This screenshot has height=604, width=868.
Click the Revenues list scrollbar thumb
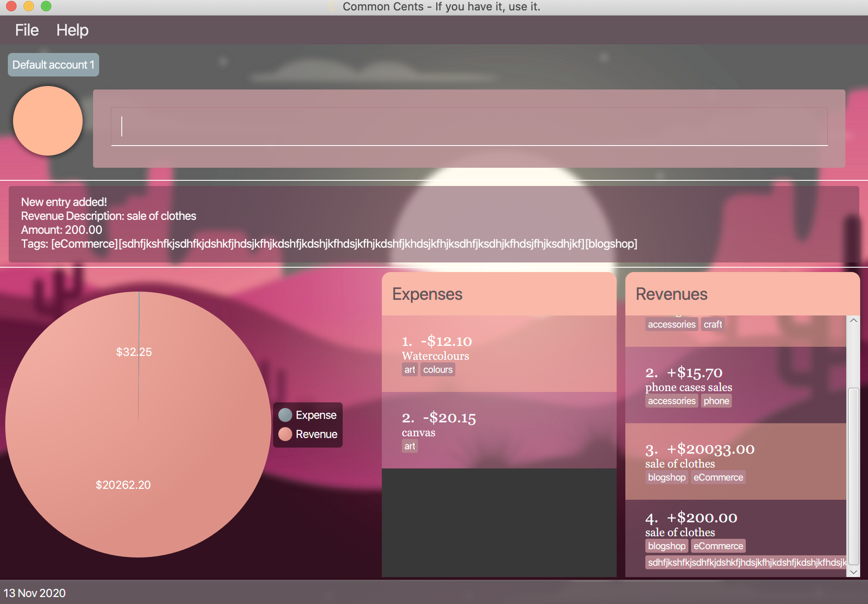[853, 476]
